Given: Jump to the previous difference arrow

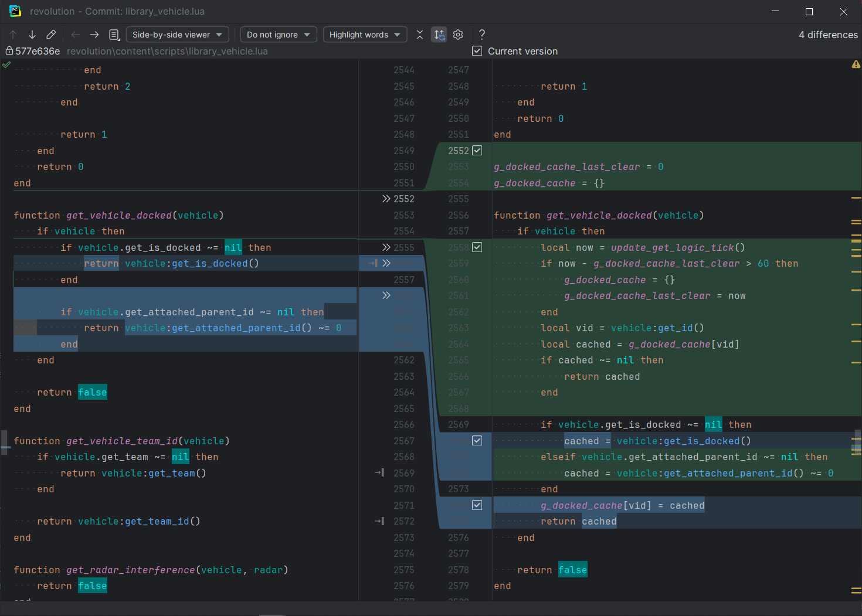Looking at the screenshot, I should tap(13, 35).
